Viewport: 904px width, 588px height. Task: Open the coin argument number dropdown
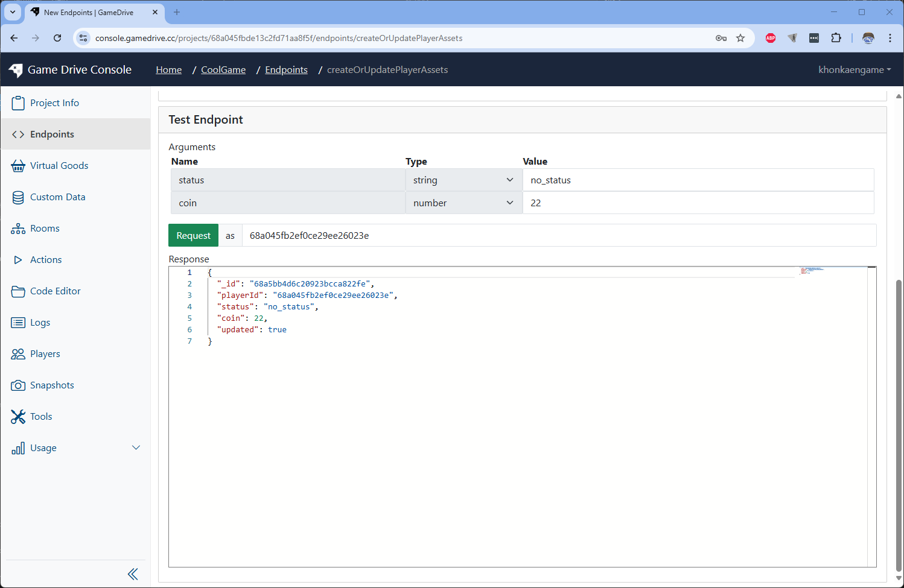click(463, 203)
